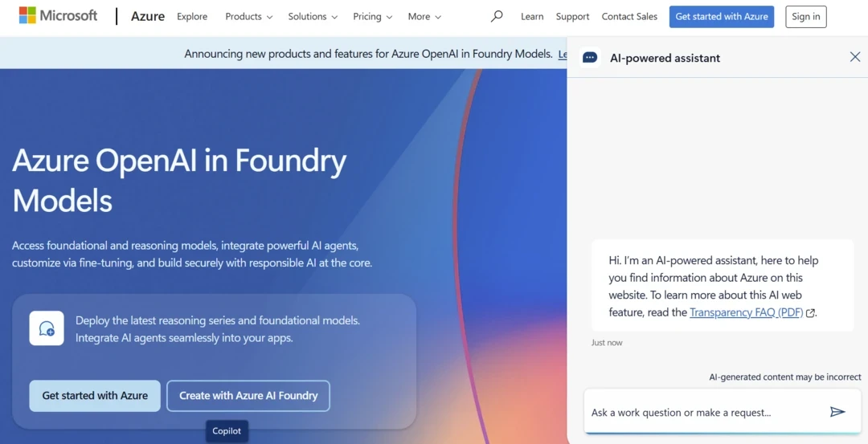The width and height of the screenshot is (868, 444).
Task: Click the AI assistant chat bubble icon
Action: [590, 58]
